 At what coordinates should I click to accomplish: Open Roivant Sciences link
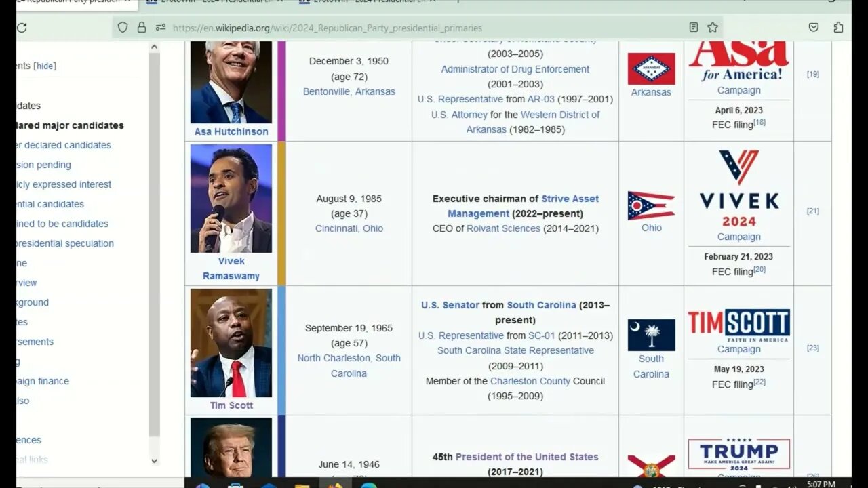503,228
